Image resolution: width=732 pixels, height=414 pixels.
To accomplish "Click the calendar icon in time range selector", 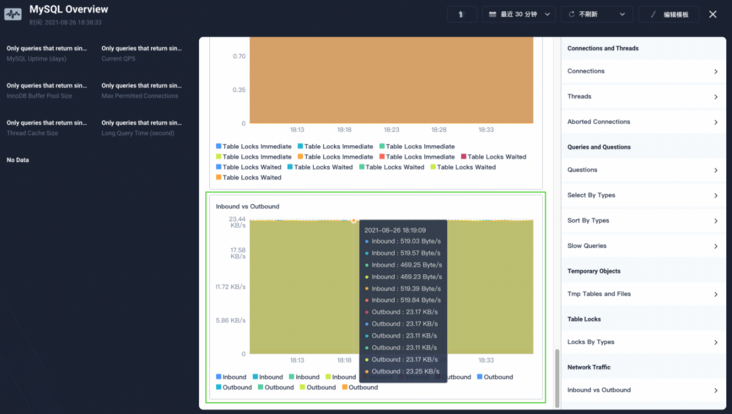I will click(493, 15).
